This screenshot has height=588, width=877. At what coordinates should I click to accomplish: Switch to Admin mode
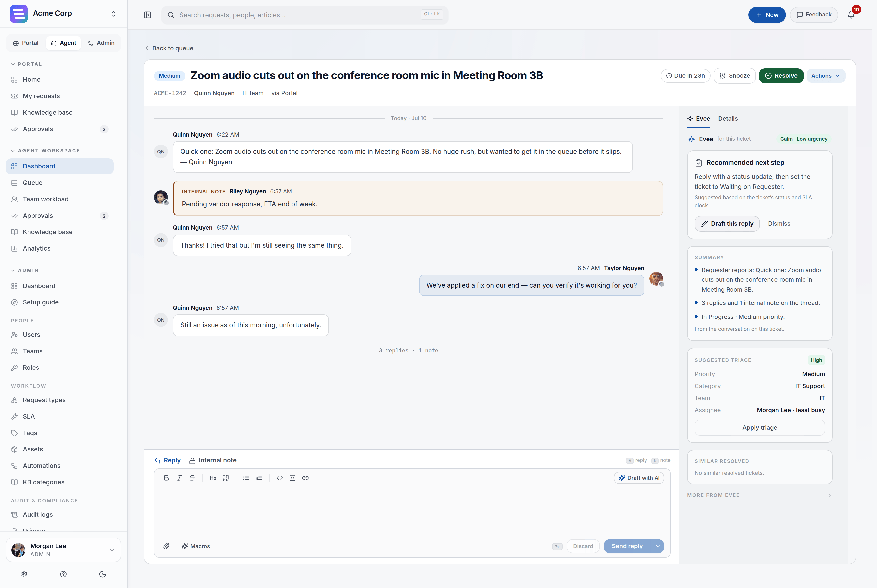(x=101, y=43)
